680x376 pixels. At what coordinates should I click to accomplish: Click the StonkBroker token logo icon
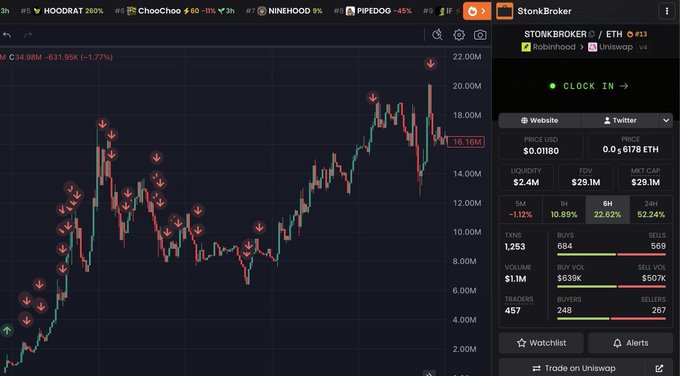[504, 11]
